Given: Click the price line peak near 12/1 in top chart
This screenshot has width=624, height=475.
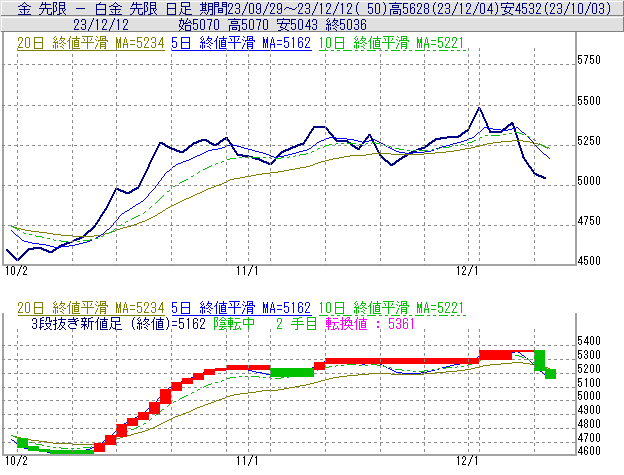Looking at the screenshot, I should tap(479, 108).
